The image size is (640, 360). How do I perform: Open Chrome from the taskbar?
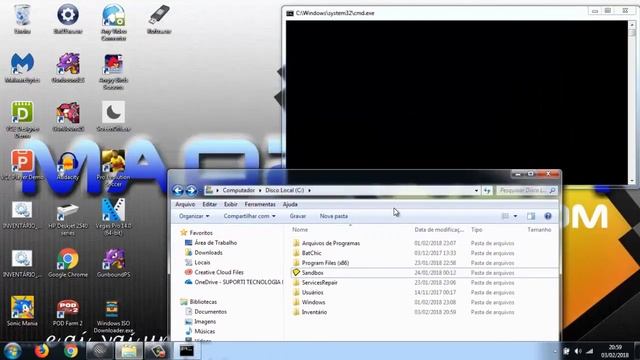pos(71,351)
